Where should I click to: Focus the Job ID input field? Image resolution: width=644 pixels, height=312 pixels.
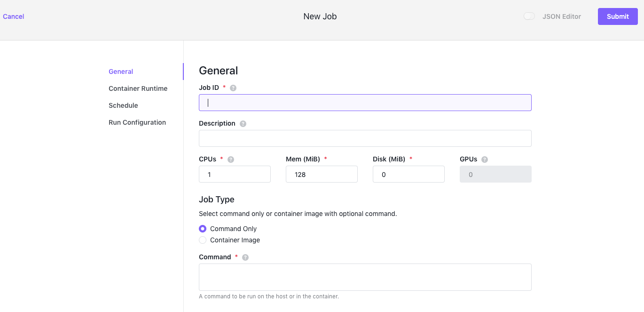pyautogui.click(x=365, y=103)
